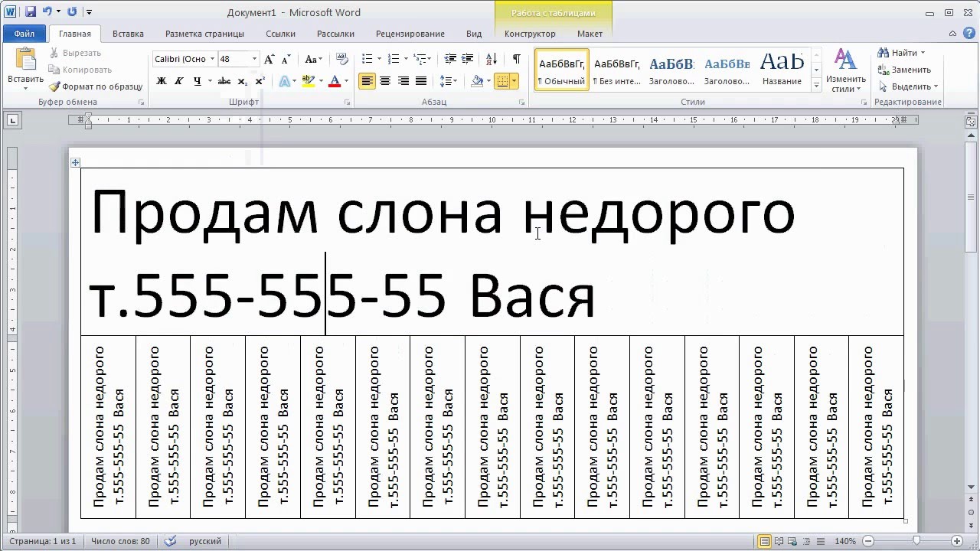Viewport: 980px width, 551px height.
Task: Align paragraph to center
Action: [x=385, y=81]
